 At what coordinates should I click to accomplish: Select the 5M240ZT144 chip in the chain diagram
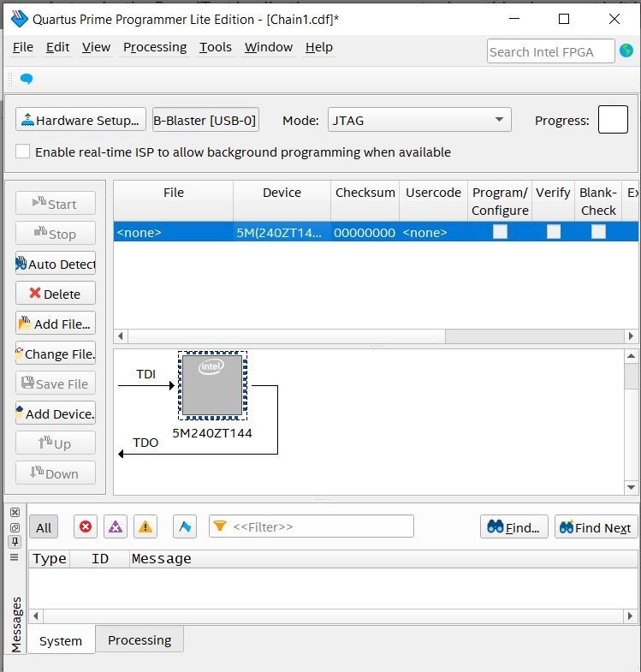click(x=212, y=385)
